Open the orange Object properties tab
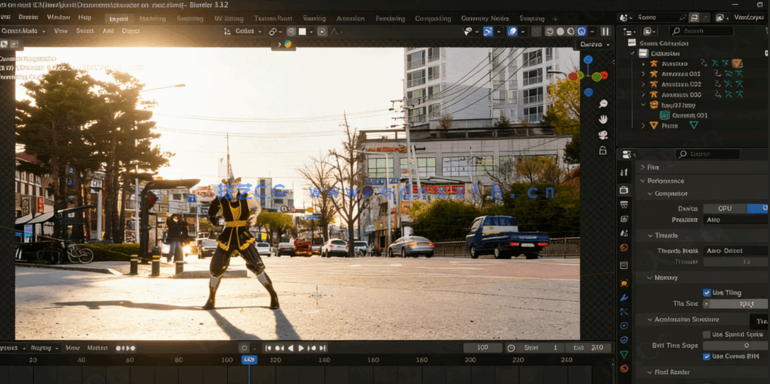 pos(624,283)
